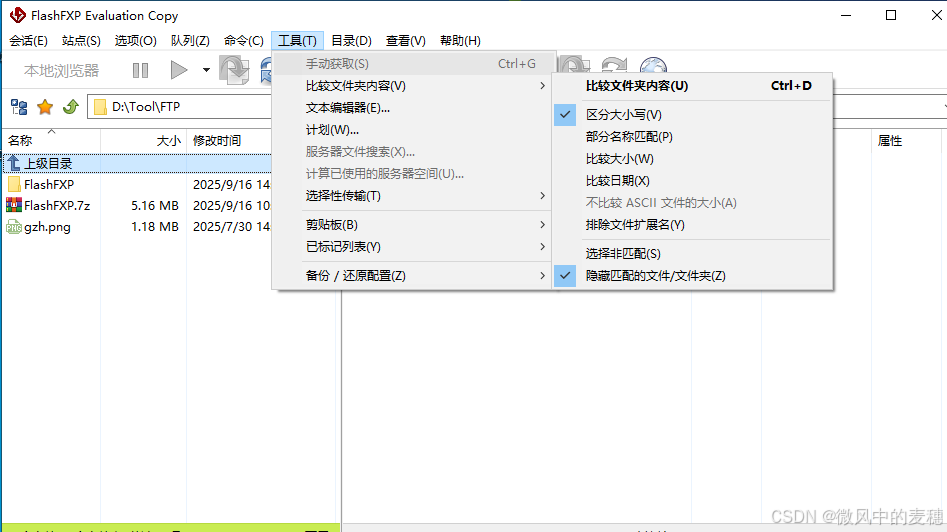Select the gzh.png file name

(x=47, y=227)
